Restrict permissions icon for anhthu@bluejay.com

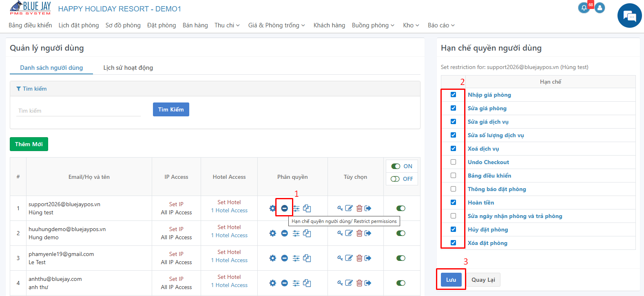pos(284,283)
